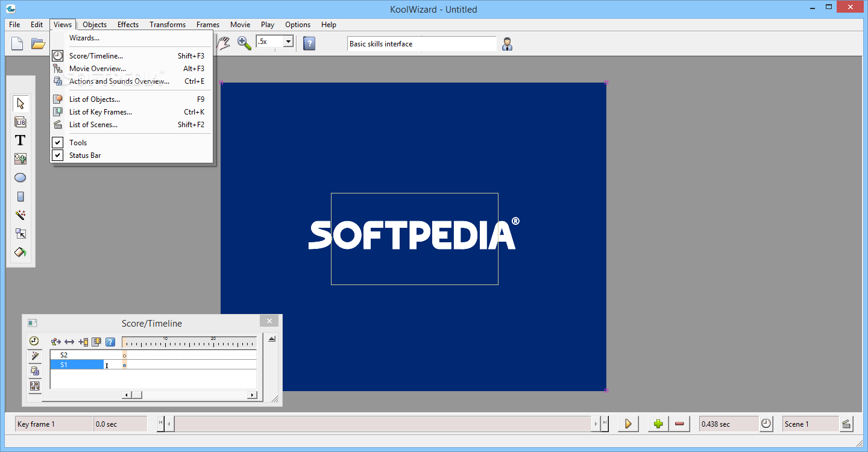The height and width of the screenshot is (452, 868).
Task: Open the File menu
Action: click(14, 25)
